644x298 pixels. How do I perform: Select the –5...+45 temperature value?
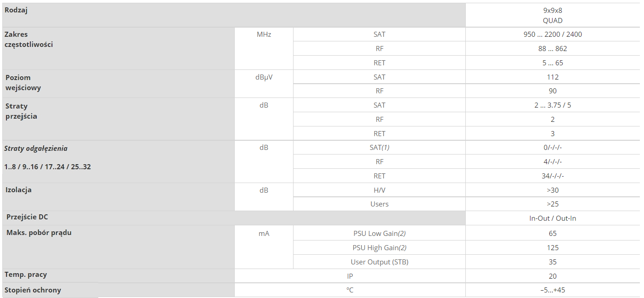point(552,290)
